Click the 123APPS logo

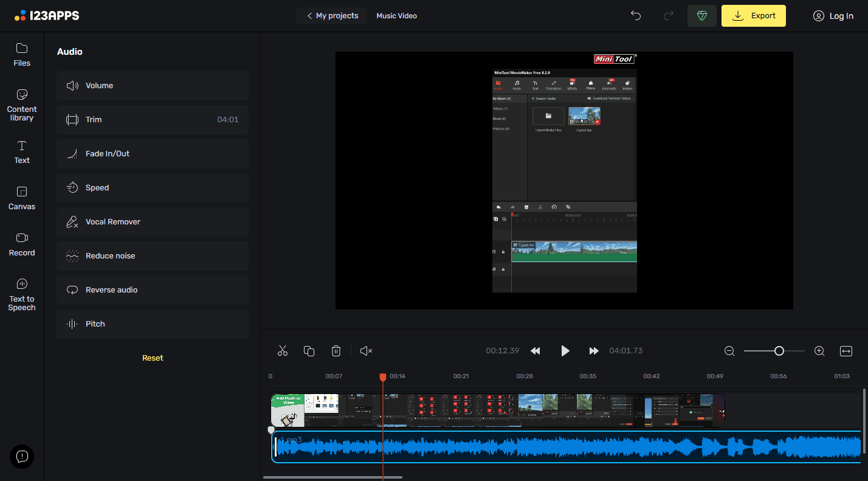[x=47, y=16]
